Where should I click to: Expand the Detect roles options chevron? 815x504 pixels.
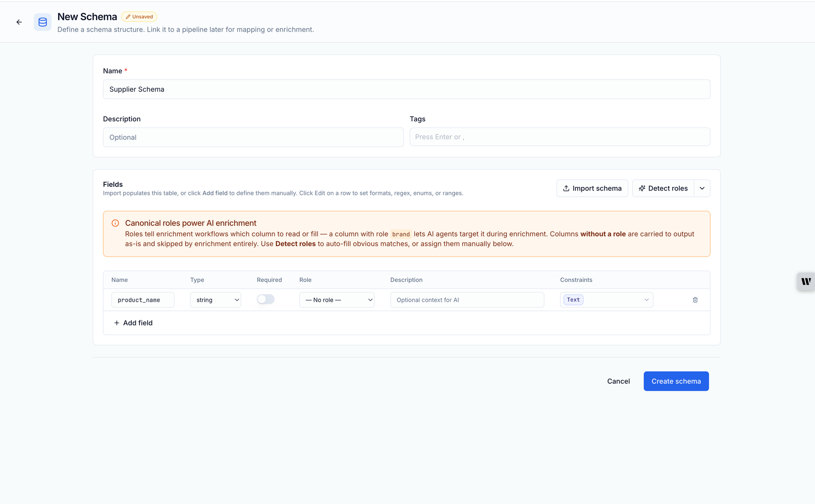[702, 188]
